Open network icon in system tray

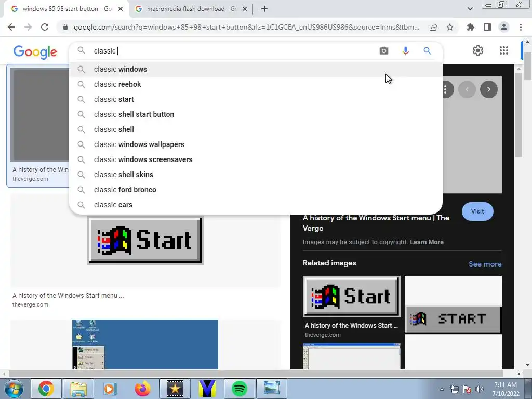pos(454,389)
